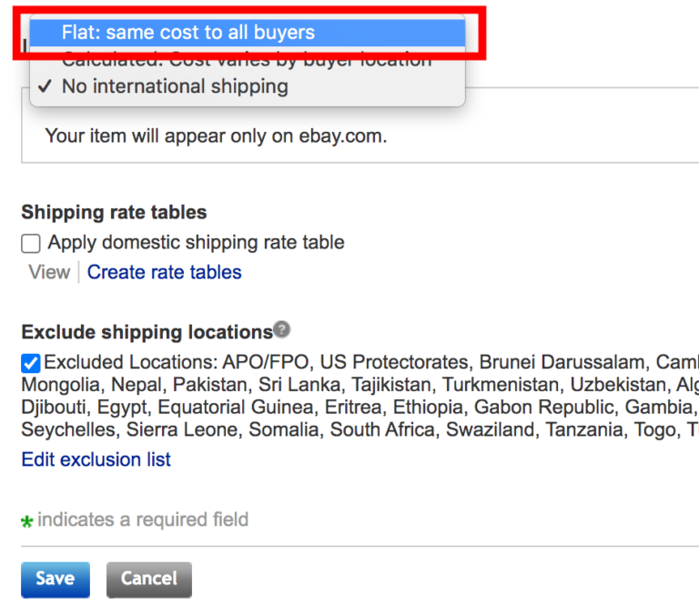The width and height of the screenshot is (699, 616).
Task: Click the "Apply domestic shipping rate table" label
Action: (x=196, y=243)
